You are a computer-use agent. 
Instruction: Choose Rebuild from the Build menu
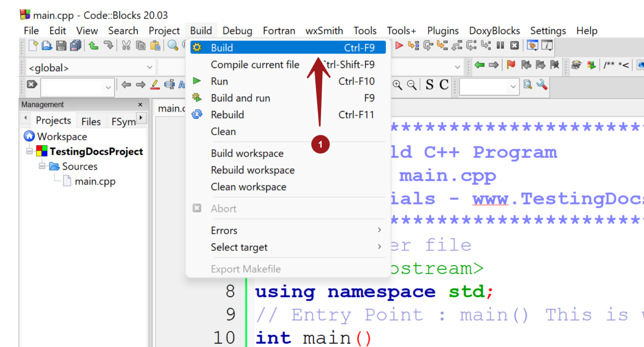(x=227, y=115)
